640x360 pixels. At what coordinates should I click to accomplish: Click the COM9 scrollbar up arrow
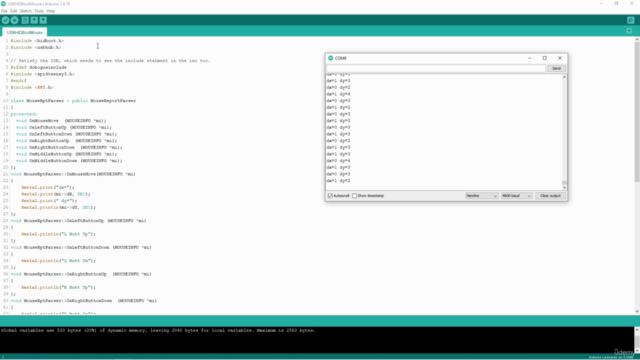[564, 77]
